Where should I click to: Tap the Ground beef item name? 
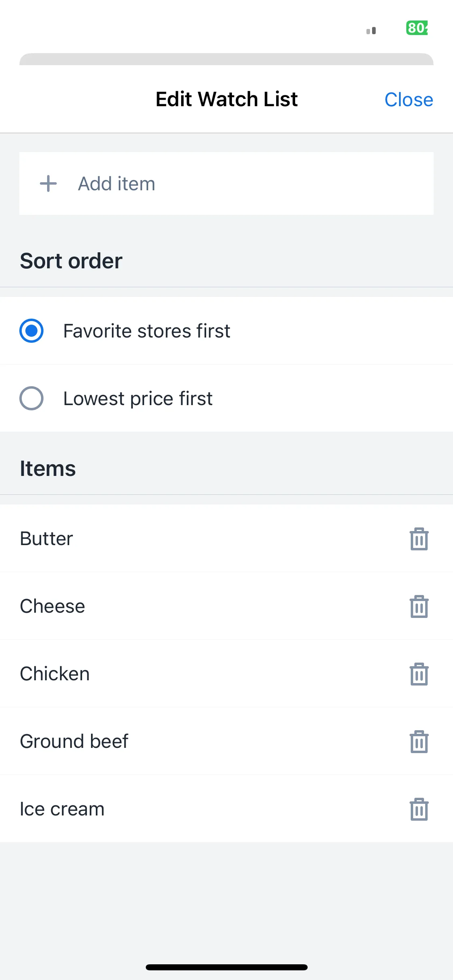[74, 741]
